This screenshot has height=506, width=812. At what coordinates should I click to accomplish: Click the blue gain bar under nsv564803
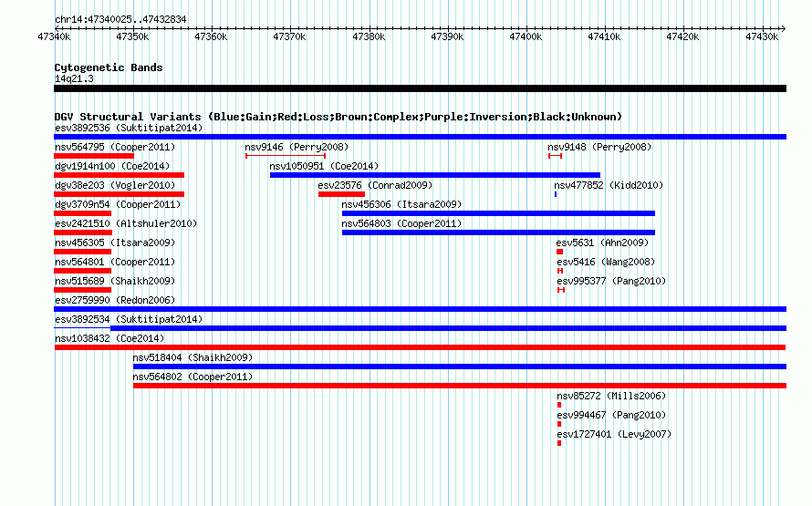click(x=498, y=232)
